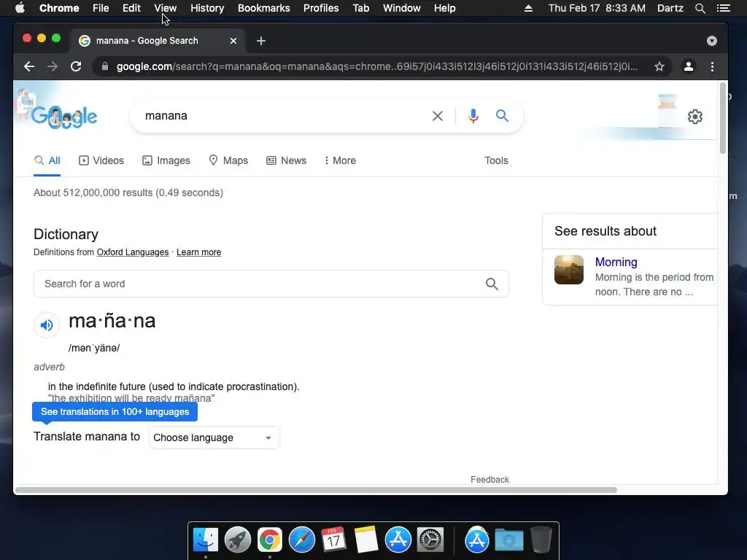
Task: View site info via the padlock icon
Action: (105, 66)
